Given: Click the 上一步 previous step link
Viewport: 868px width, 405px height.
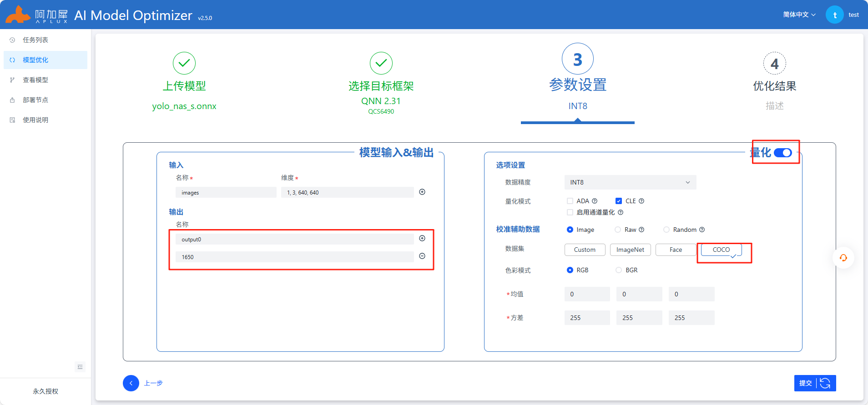Looking at the screenshot, I should 153,383.
